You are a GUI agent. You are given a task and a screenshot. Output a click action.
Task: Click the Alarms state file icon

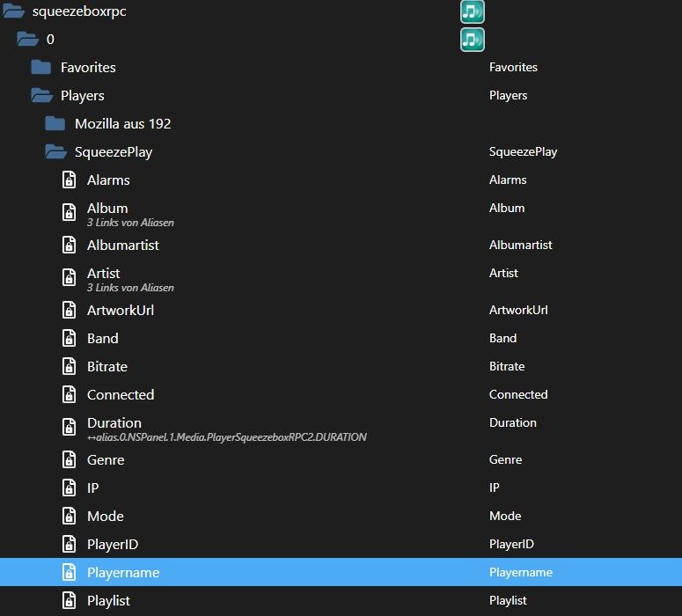70,180
